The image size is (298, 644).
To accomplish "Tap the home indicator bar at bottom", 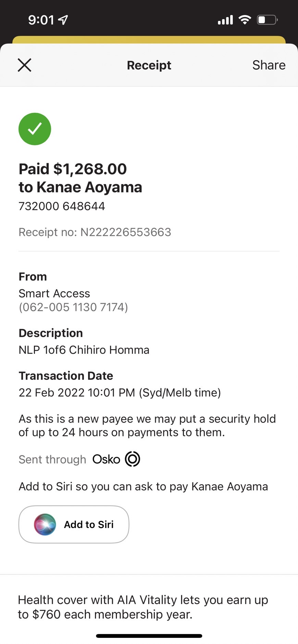I will pyautogui.click(x=149, y=636).
